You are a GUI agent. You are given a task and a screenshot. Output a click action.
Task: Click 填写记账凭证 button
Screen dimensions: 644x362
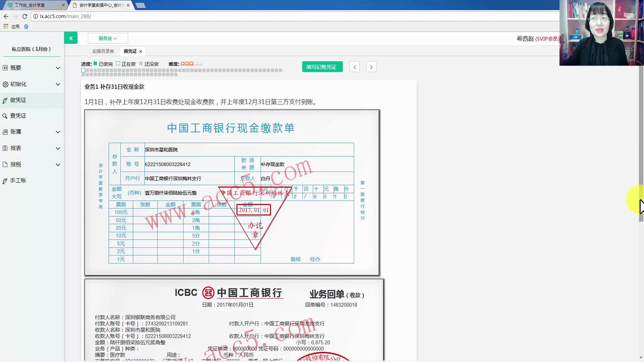pyautogui.click(x=322, y=67)
